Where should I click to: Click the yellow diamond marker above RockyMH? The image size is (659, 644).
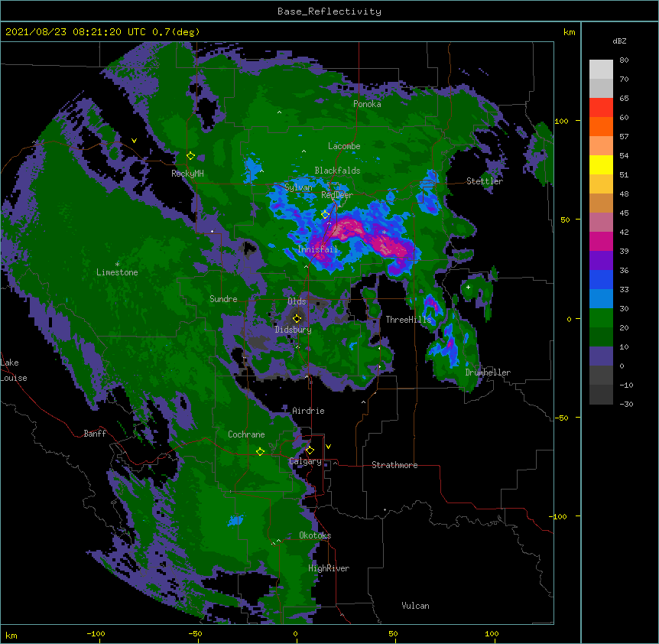[190, 156]
